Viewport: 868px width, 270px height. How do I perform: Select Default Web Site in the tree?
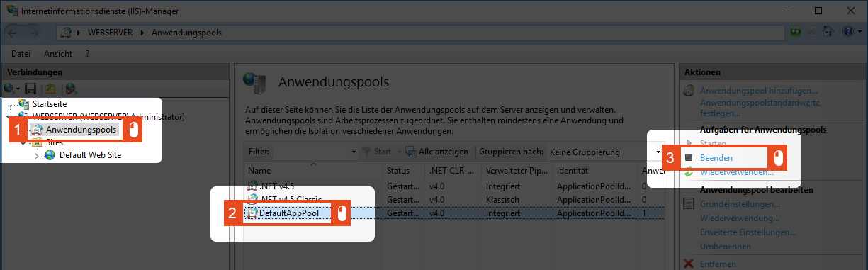[91, 155]
